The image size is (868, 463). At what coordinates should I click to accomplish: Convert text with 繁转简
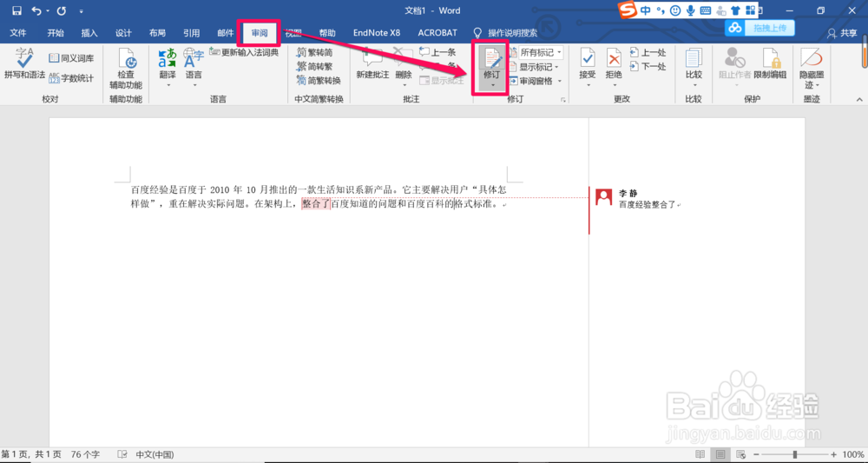[x=314, y=53]
